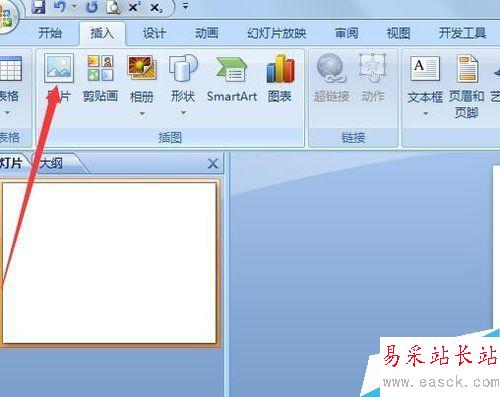This screenshot has width=500, height=397.
Task: Click the 文本框 text box icon
Action: (425, 69)
